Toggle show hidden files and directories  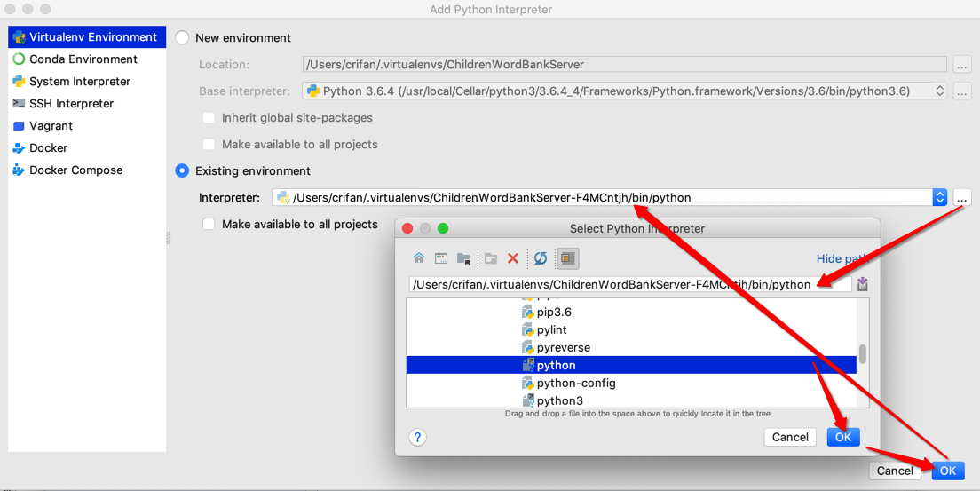click(x=567, y=258)
